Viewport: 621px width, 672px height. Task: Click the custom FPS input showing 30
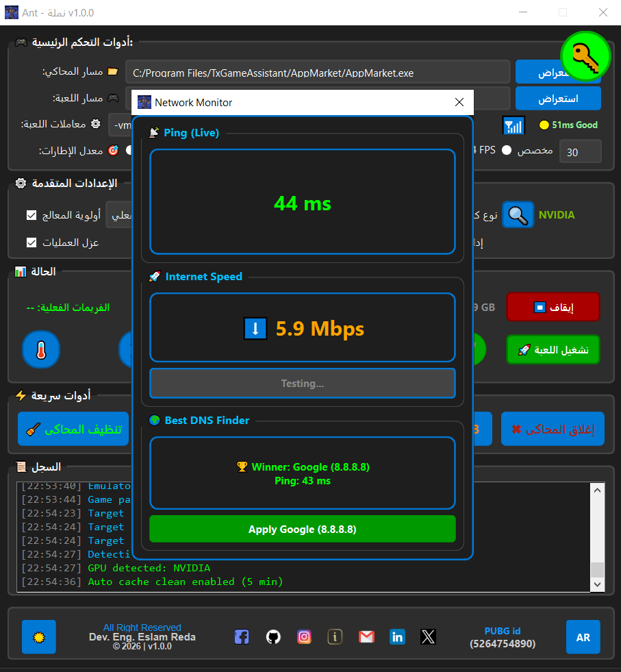pyautogui.click(x=580, y=151)
